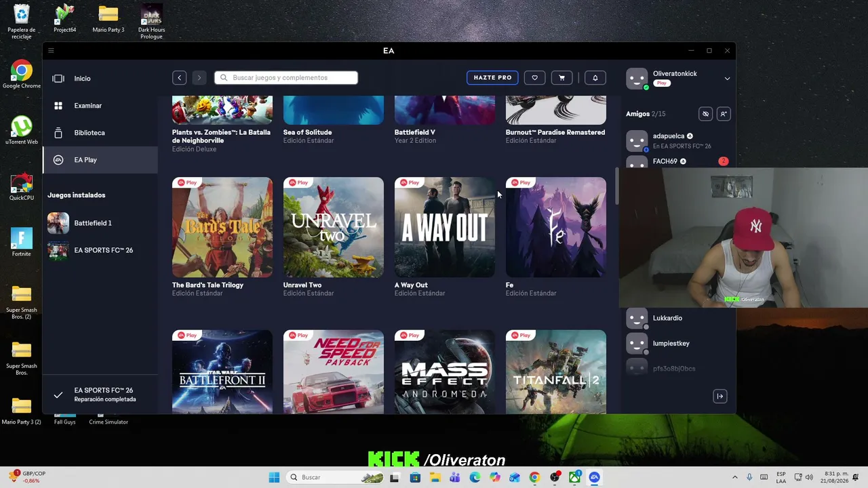This screenshot has width=868, height=488.
Task: Open the Unravel Two game cover
Action: click(334, 227)
